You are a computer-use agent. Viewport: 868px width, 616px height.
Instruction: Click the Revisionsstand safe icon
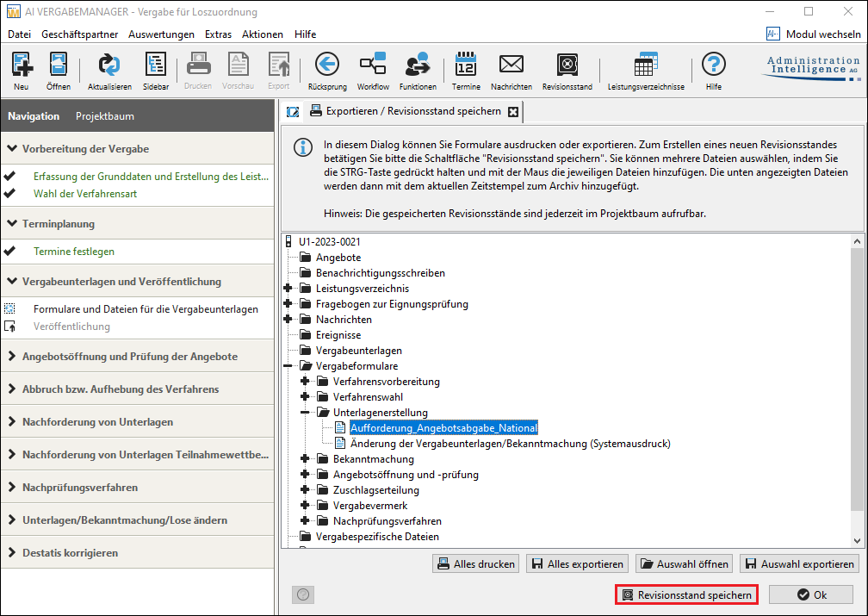tap(567, 65)
